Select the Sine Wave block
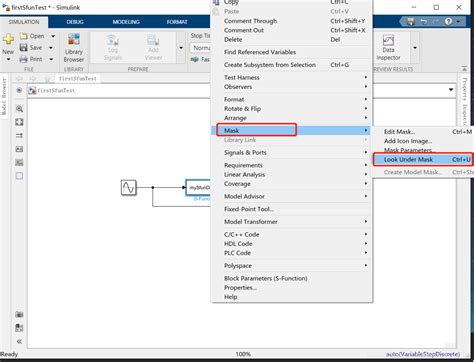 point(129,187)
